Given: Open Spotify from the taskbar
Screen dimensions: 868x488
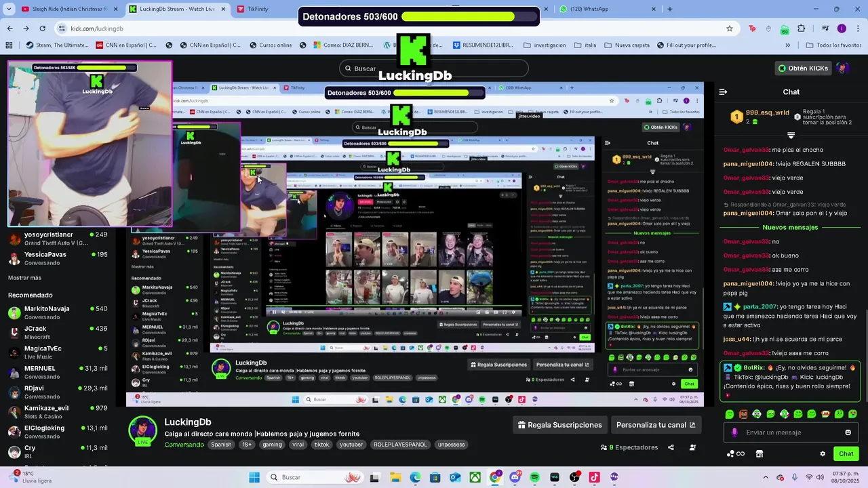Looking at the screenshot, I should tap(534, 477).
